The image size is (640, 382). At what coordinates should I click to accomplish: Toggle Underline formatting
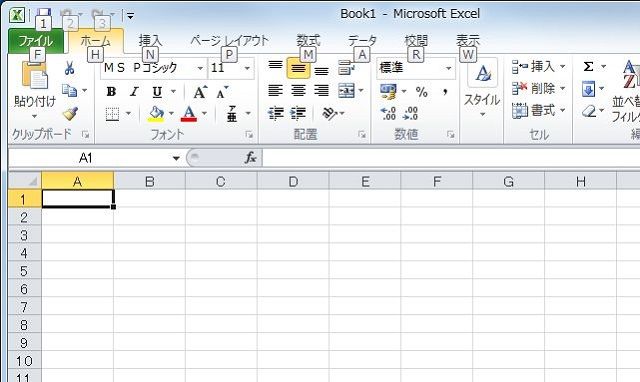157,92
